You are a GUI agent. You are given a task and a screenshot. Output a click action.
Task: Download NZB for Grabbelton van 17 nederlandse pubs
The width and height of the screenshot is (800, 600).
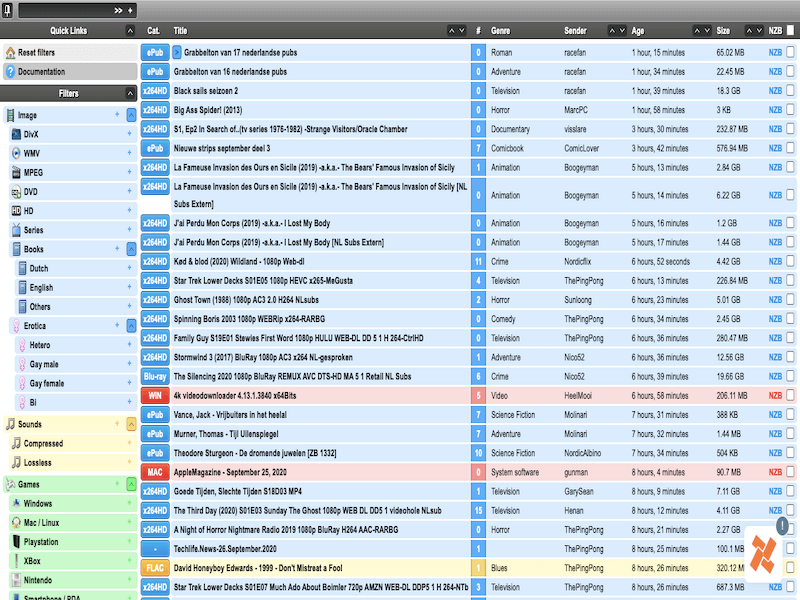775,52
